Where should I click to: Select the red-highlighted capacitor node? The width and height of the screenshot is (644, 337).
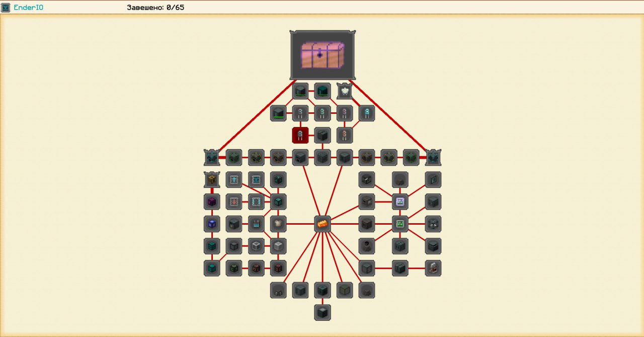click(300, 135)
